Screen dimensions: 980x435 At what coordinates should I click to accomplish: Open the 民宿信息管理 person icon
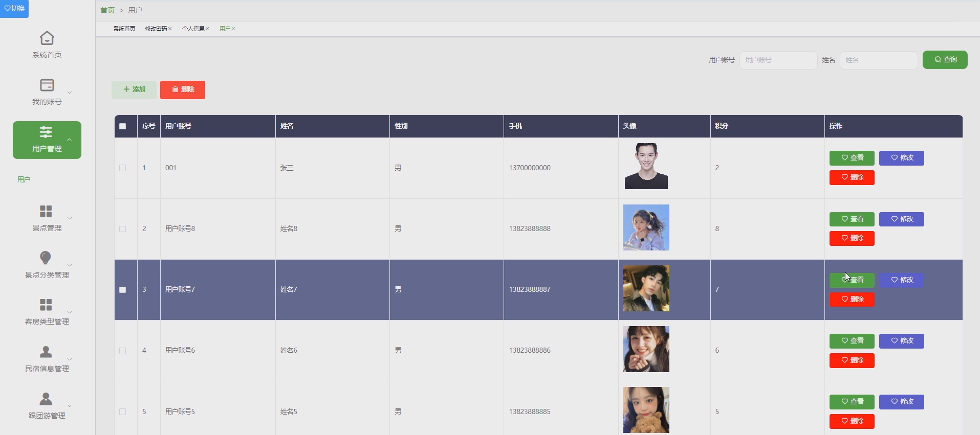coord(46,352)
